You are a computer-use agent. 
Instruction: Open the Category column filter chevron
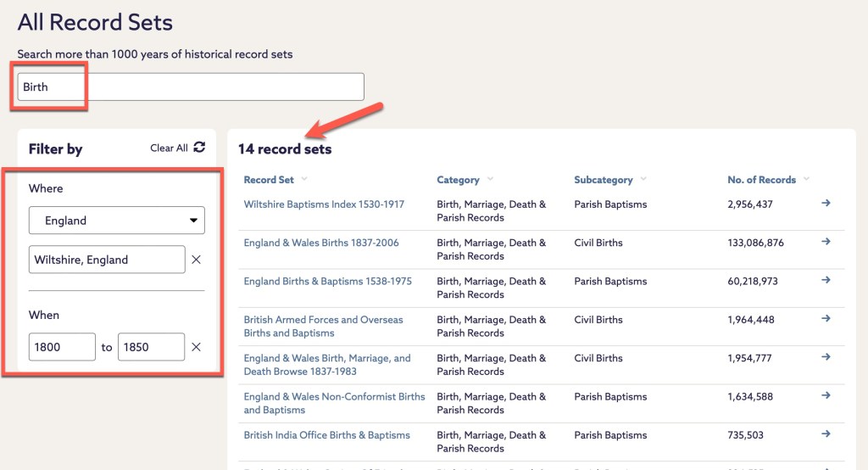point(490,179)
